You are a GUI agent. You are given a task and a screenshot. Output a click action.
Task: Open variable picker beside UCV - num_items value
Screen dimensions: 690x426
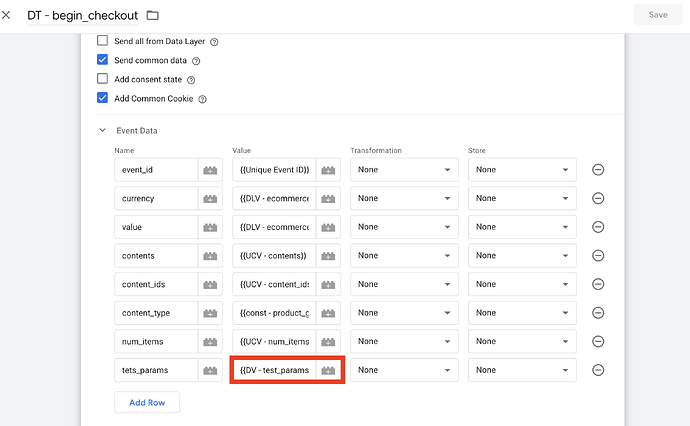pos(328,342)
